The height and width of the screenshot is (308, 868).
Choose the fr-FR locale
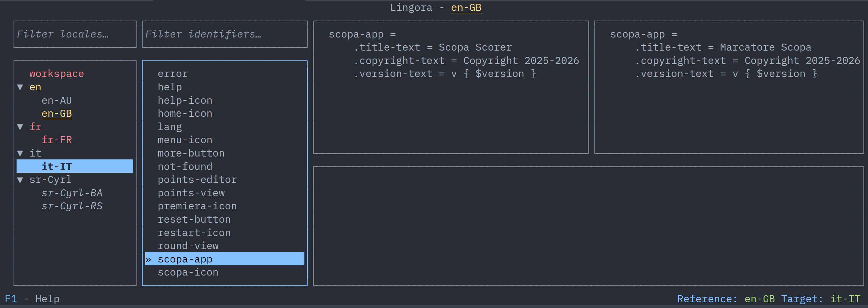(57, 140)
